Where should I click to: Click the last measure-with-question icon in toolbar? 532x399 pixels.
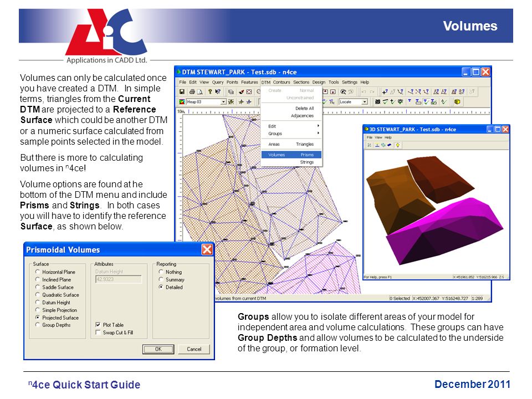point(472,91)
